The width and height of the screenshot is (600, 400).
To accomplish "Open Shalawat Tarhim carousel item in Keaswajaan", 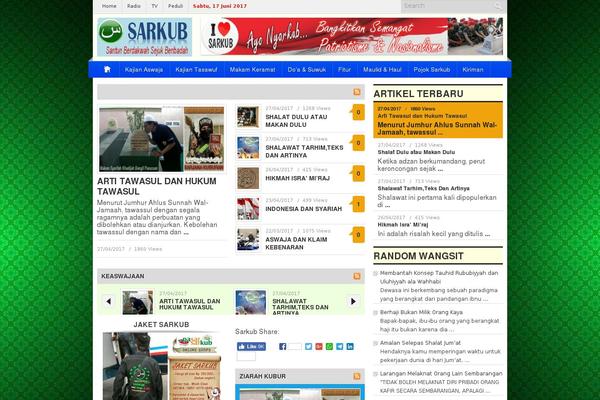I will tap(300, 307).
